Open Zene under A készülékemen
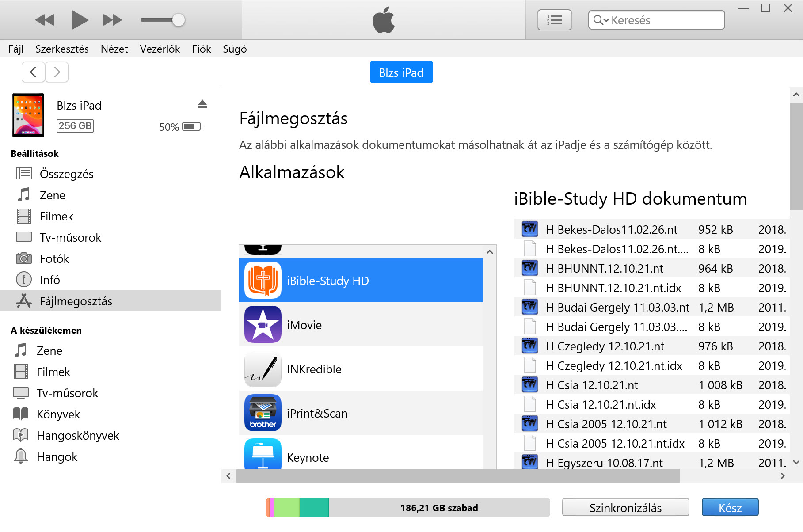The width and height of the screenshot is (803, 532). coord(110,350)
